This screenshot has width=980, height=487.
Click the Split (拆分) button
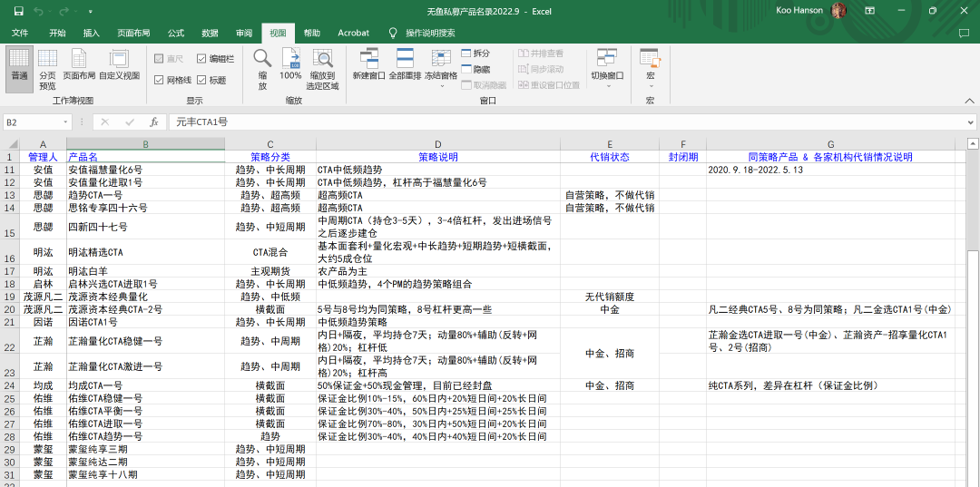[475, 54]
